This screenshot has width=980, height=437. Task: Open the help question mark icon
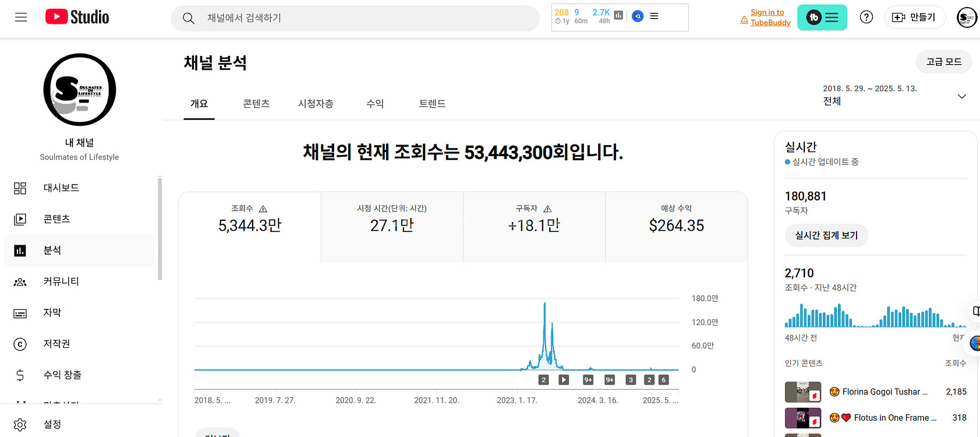[866, 17]
